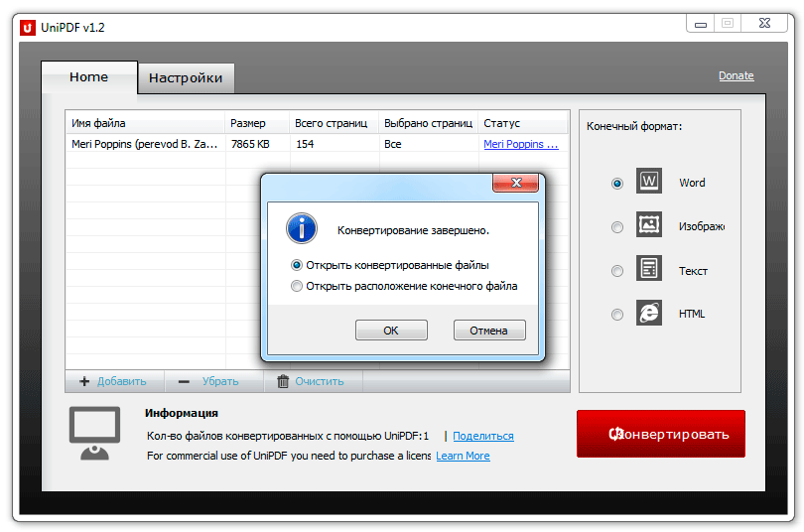Viewport: 804px width, 532px height.
Task: Sort by Размер column header
Action: 257,123
